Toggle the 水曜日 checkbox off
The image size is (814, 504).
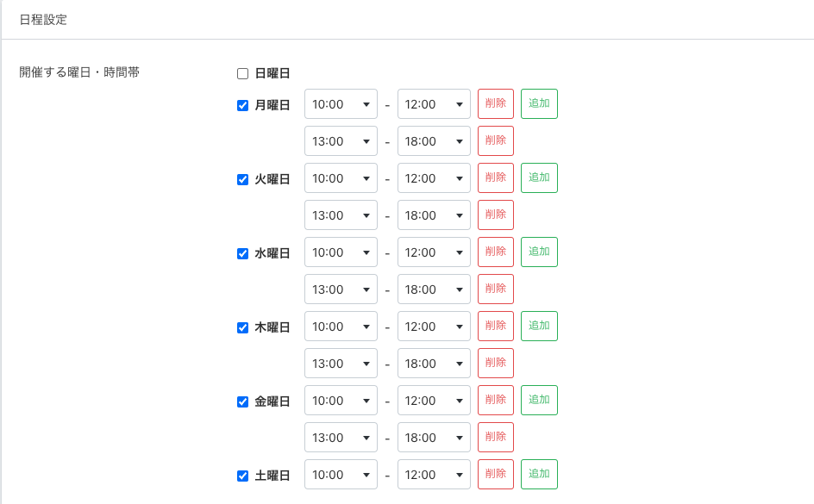[242, 253]
